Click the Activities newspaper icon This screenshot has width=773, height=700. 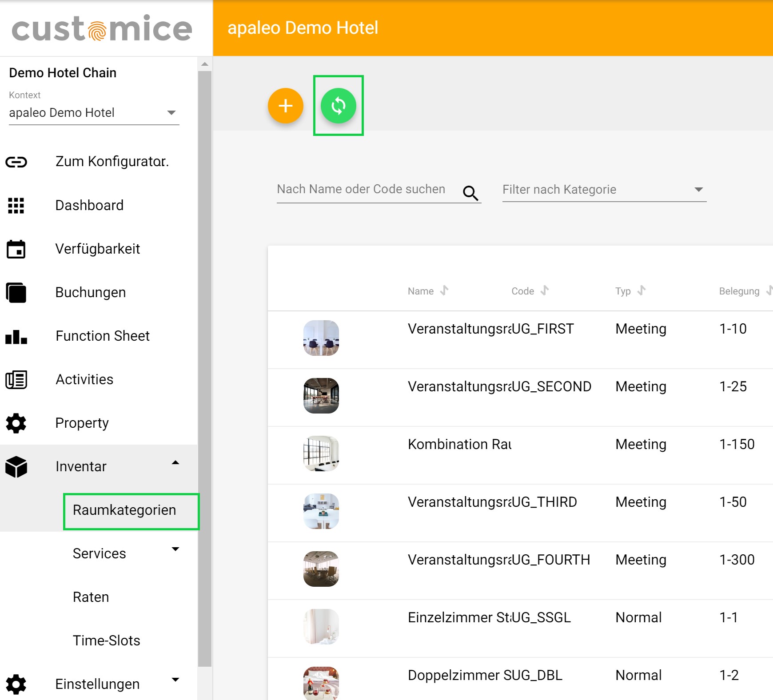click(16, 380)
